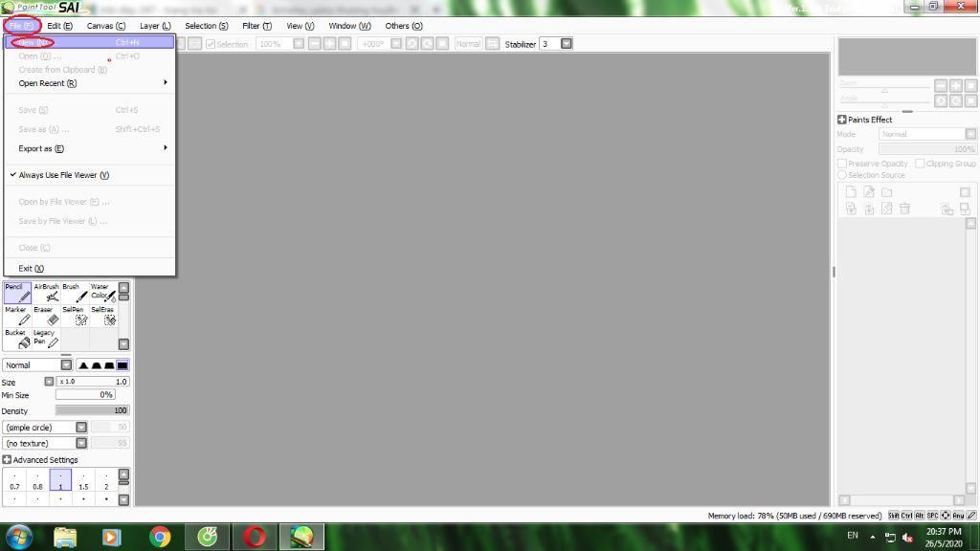Choose the sharpest pointed brush edge shape
Viewport: 980px width, 551px height.
84,365
